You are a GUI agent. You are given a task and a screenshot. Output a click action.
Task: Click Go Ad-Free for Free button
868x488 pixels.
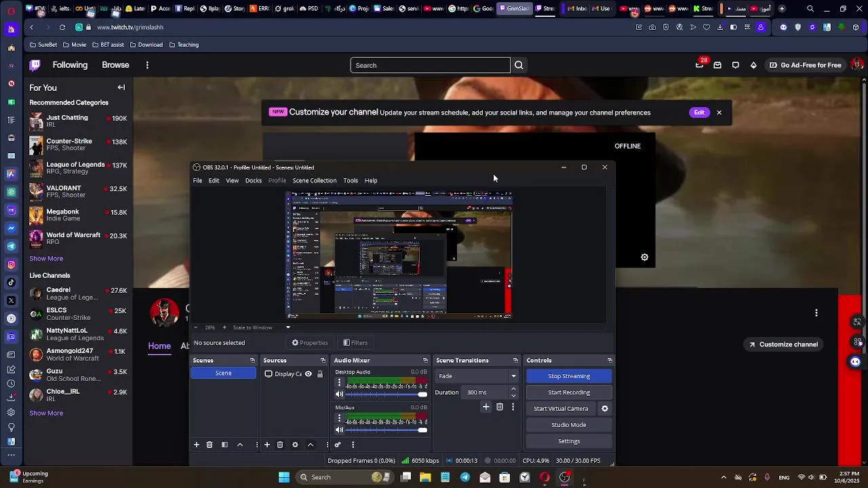805,65
